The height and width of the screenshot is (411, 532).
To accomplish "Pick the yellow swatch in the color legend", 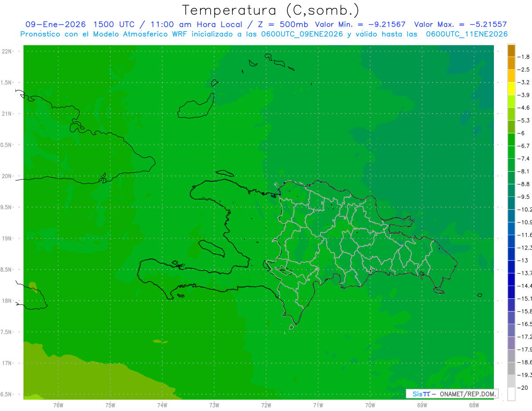I will coord(511,89).
